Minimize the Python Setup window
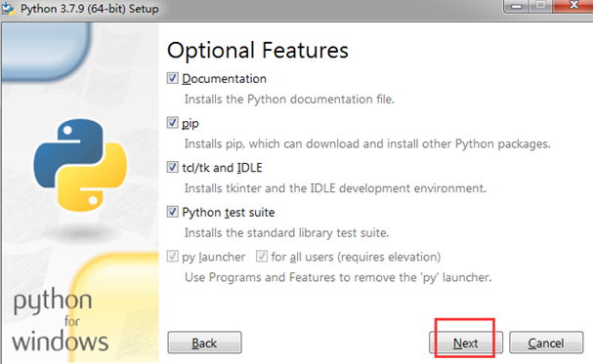The height and width of the screenshot is (364, 593). click(x=516, y=6)
